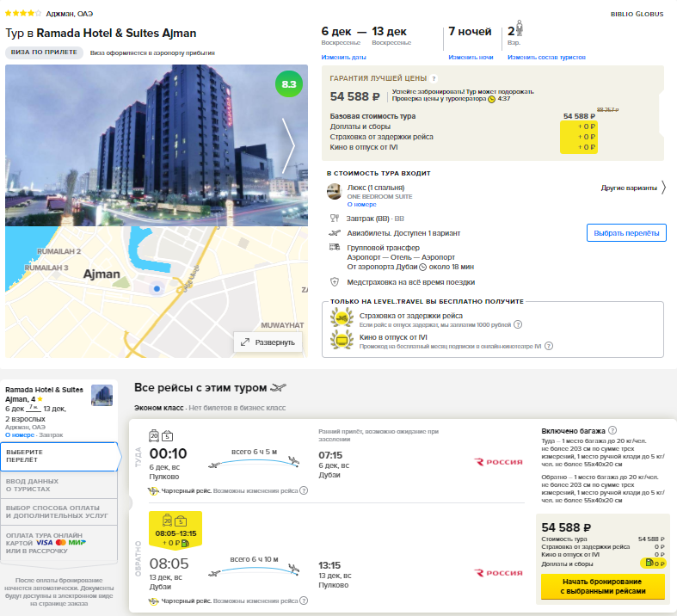Expand Другие варианты room options

click(x=633, y=188)
